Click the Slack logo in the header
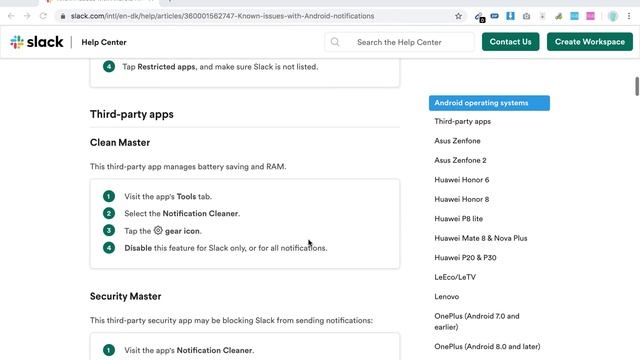Viewport: 640px width, 360px height. point(37,42)
